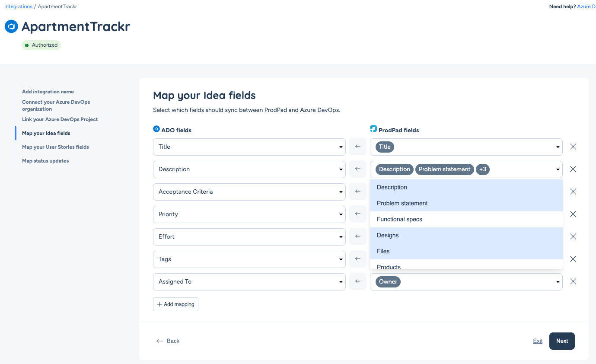This screenshot has height=364, width=596.
Task: Remove the Assigned To mapping row
Action: 573,281
